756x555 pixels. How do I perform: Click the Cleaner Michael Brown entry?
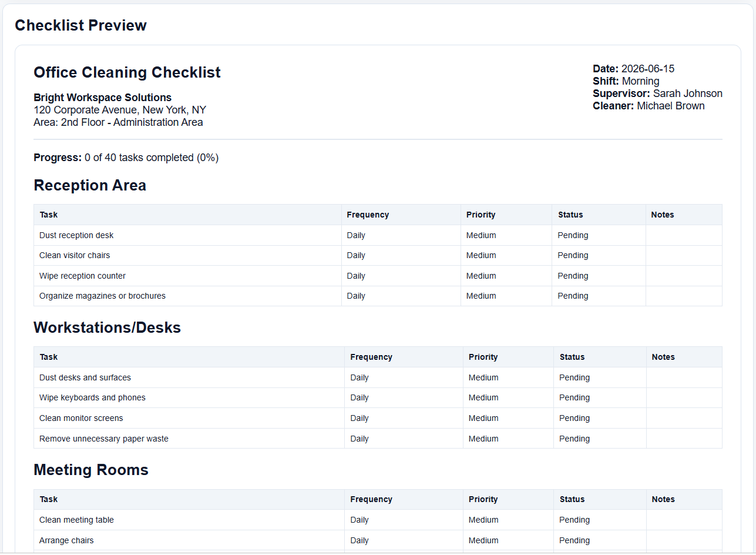click(649, 106)
